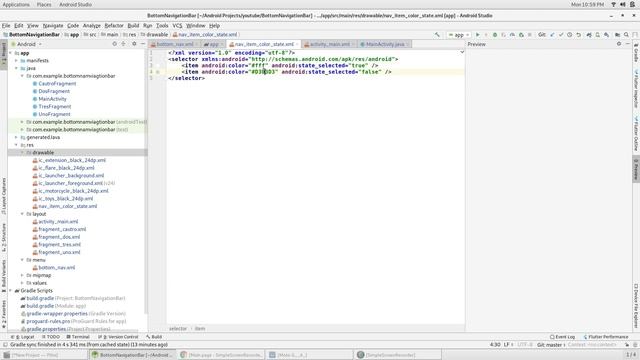Open Flutter Performance tool window
This screenshot has width=640, height=360.
[x=606, y=337]
